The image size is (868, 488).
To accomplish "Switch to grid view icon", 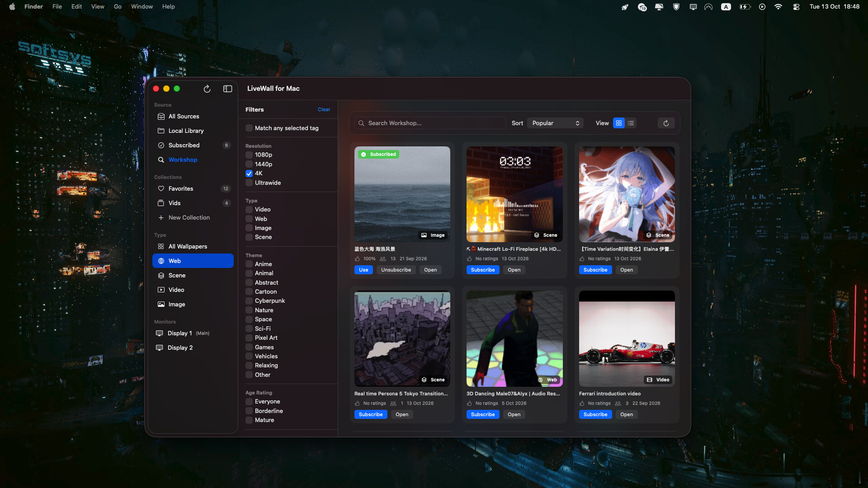I will 619,123.
